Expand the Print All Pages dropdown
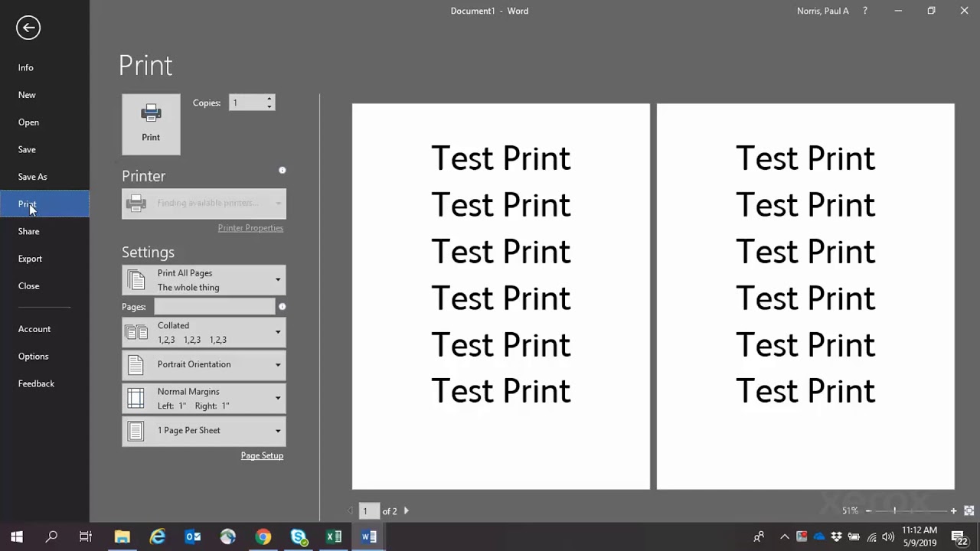 click(204, 280)
